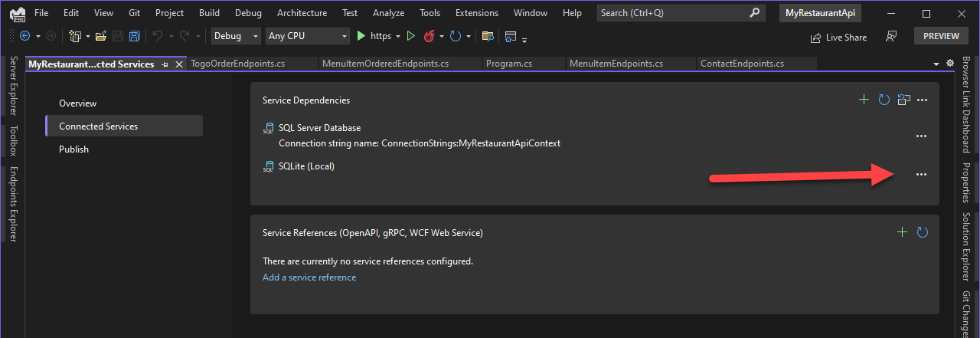This screenshot has height=338, width=980.
Task: Click the Send Feedback person icon
Action: 891,36
